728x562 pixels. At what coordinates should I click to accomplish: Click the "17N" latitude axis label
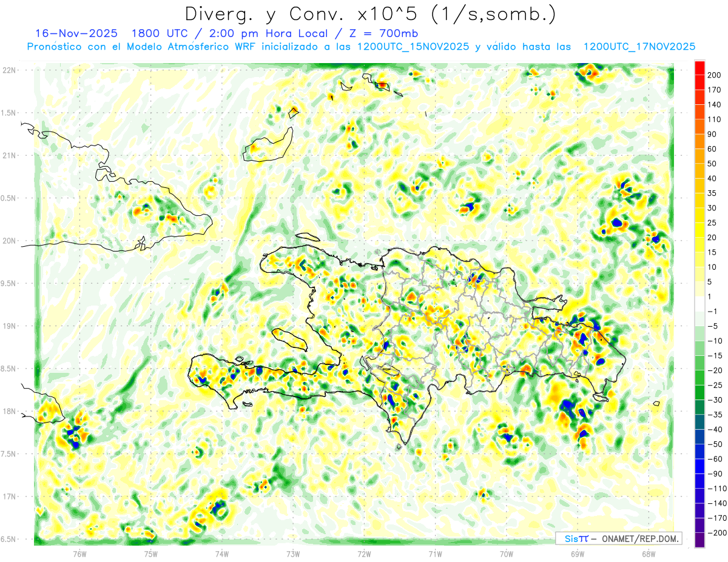[9, 497]
